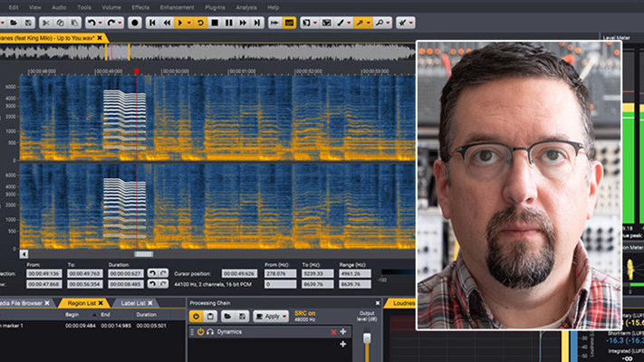The width and height of the screenshot is (644, 362).
Task: Skip to start with the transport icon
Action: (x=153, y=22)
